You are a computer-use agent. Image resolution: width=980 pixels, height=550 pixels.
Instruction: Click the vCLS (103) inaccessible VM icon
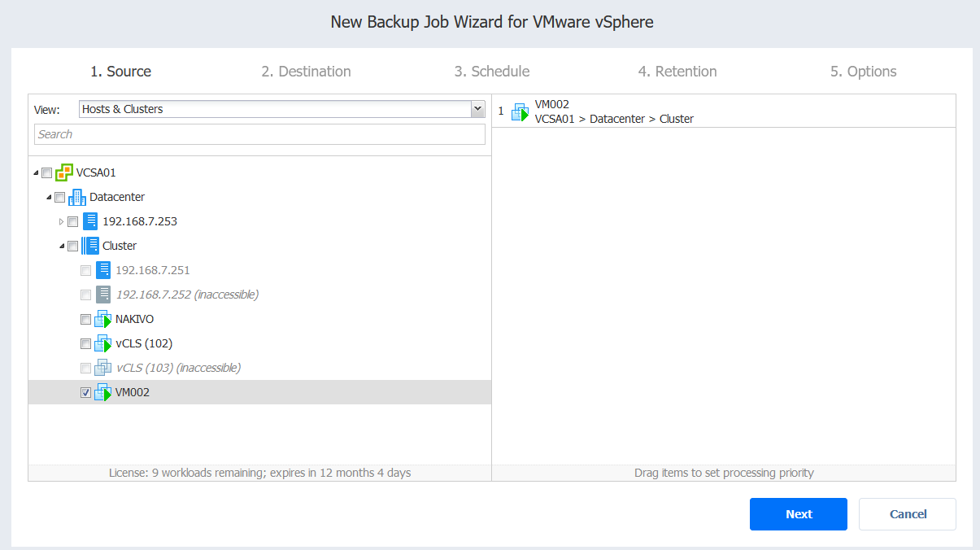click(x=102, y=368)
